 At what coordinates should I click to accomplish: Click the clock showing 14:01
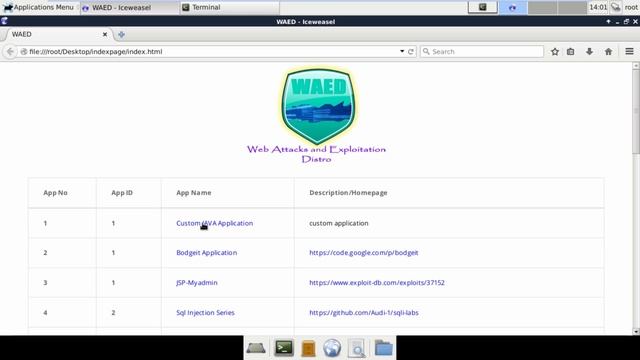click(598, 7)
